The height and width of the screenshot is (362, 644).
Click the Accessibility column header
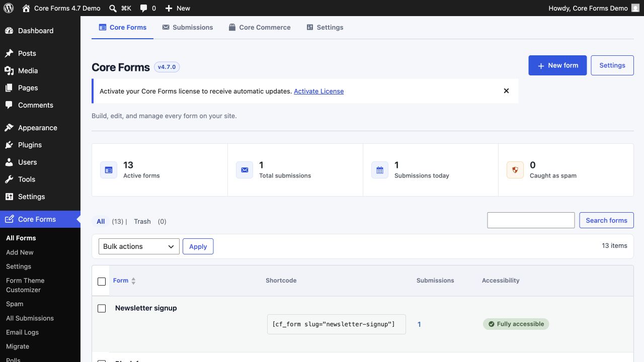tap(501, 281)
